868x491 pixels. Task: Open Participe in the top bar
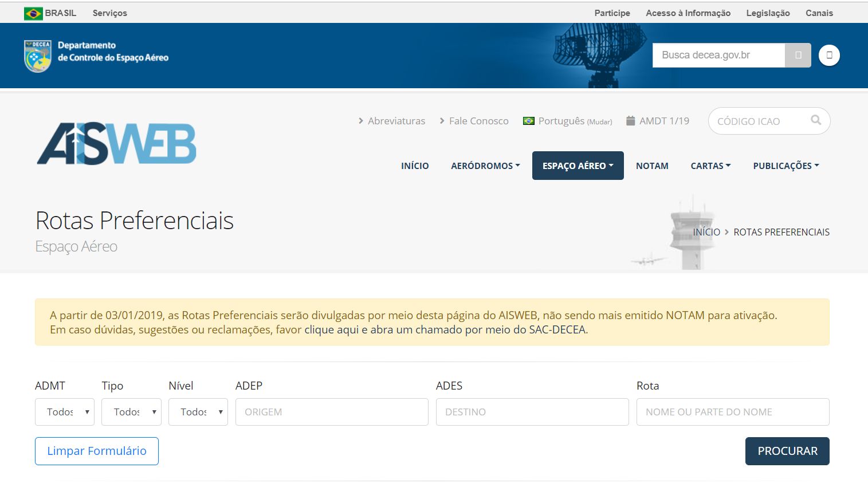[x=612, y=13]
